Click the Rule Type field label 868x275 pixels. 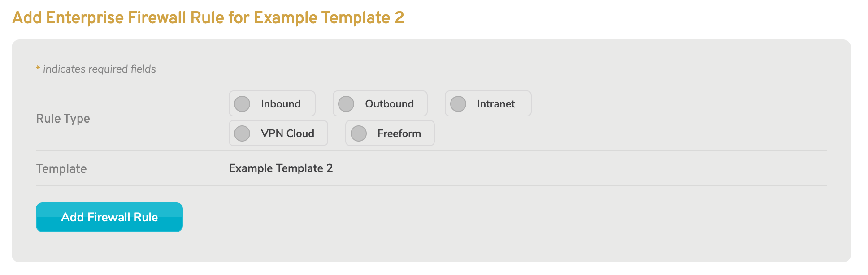click(63, 119)
